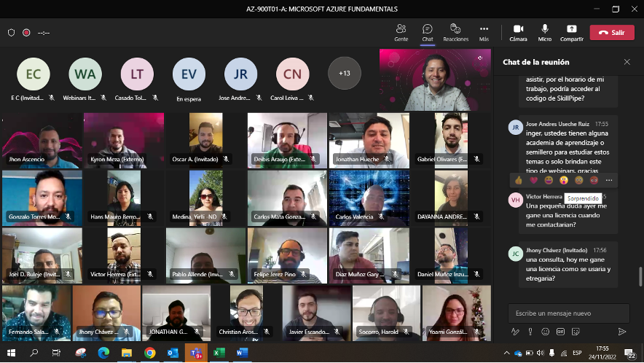Open Google Chrome from taskbar
This screenshot has width=644, height=363.
[x=149, y=353]
